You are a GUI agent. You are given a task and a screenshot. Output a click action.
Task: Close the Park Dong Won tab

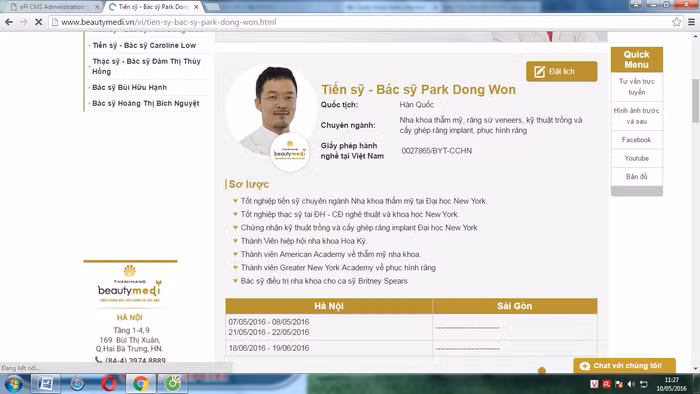click(x=196, y=7)
